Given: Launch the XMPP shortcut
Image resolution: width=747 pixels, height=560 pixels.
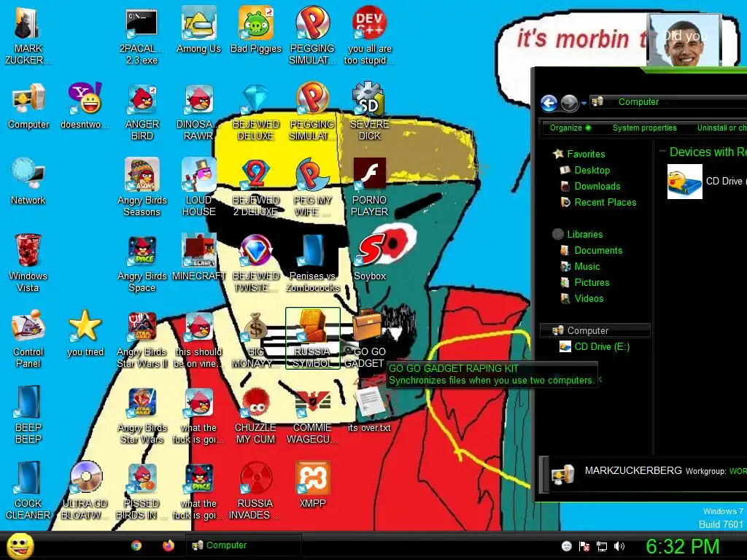Looking at the screenshot, I should (312, 484).
